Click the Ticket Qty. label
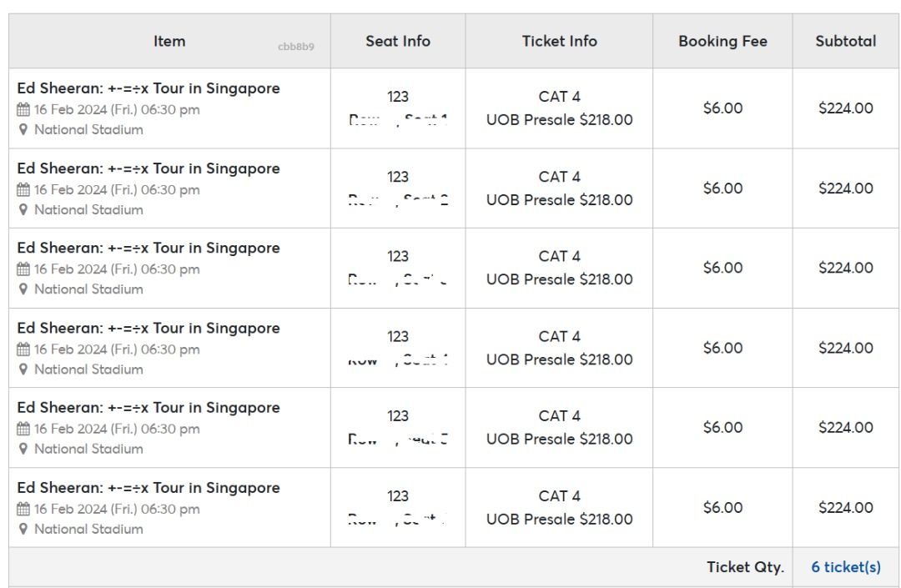Screen dimensions: 901x588 (745, 567)
